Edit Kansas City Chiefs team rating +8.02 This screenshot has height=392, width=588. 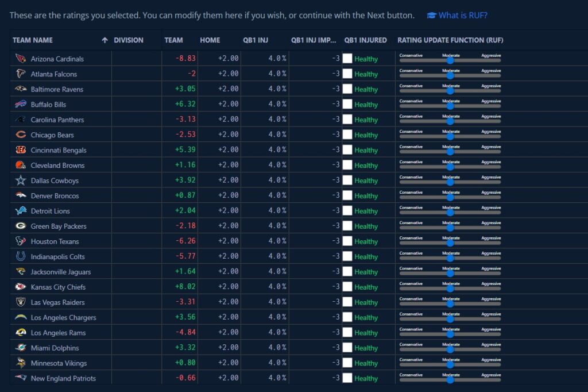[x=185, y=286]
